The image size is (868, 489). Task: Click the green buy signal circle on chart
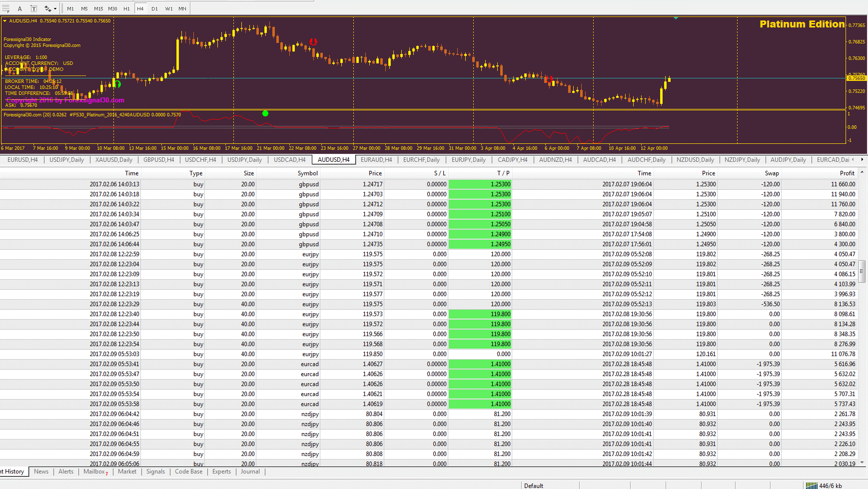click(118, 84)
